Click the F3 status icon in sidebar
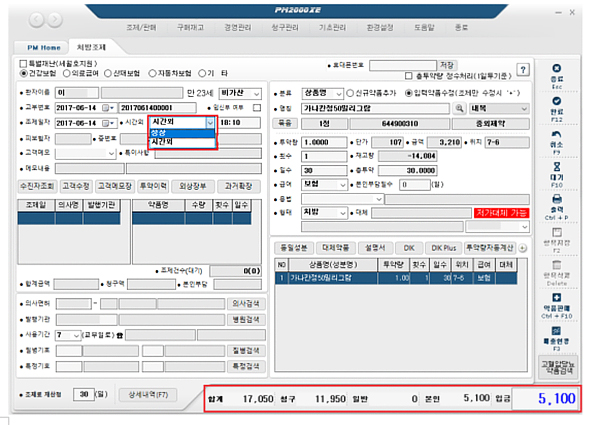This screenshot has width=600, height=425. click(557, 331)
